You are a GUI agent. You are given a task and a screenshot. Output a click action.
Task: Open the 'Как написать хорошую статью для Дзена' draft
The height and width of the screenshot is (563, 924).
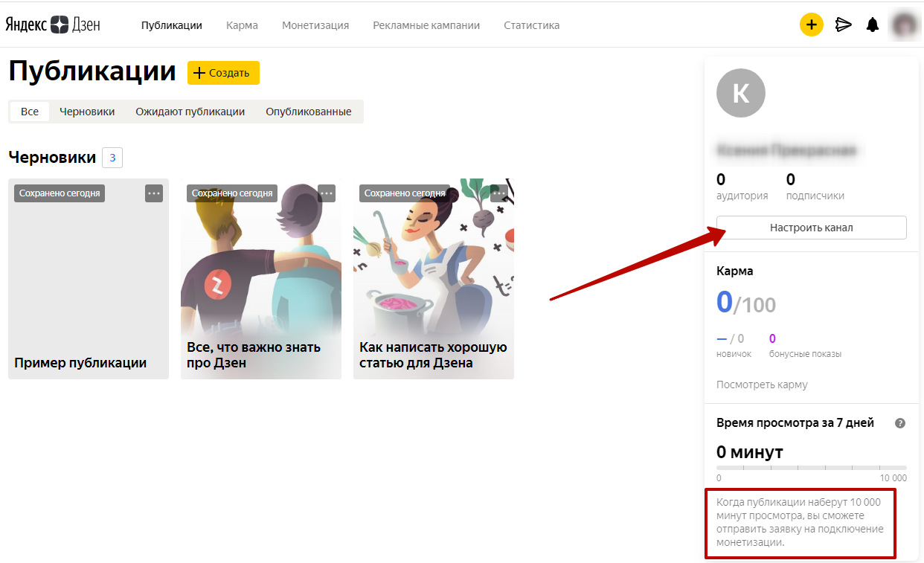pos(434,279)
